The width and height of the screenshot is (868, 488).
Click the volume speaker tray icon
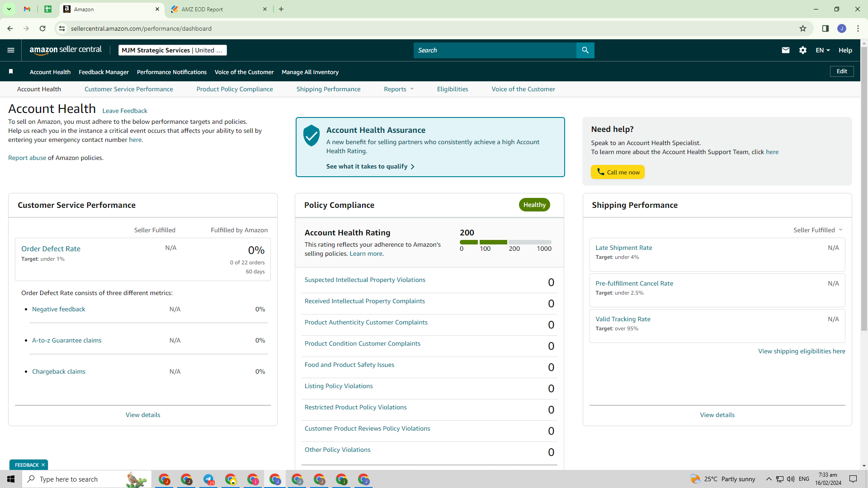(791, 479)
